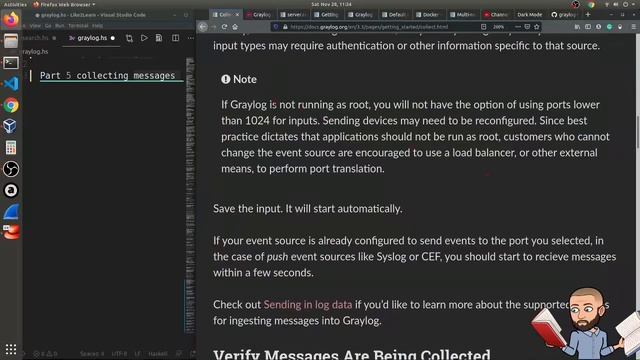The image size is (640, 360).
Task: Close the active Collect browser tab
Action: [237, 15]
